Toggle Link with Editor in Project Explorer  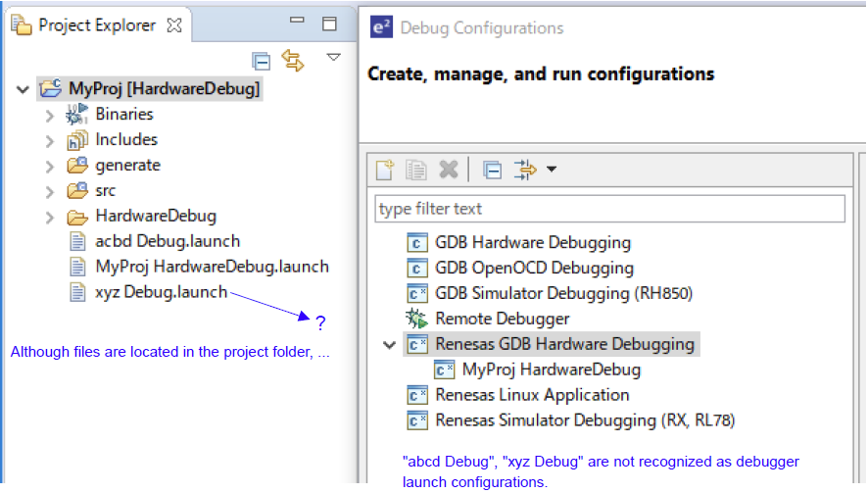pos(292,61)
